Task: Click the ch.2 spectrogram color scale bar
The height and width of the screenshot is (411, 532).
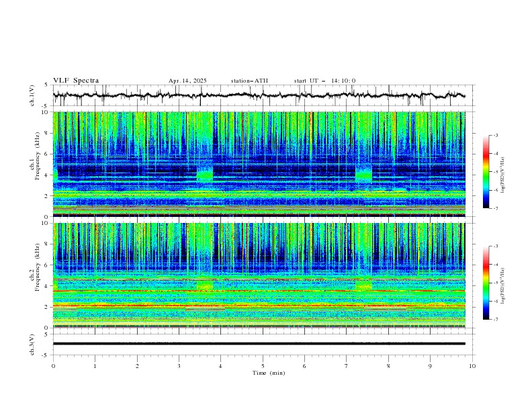Action: coord(486,283)
